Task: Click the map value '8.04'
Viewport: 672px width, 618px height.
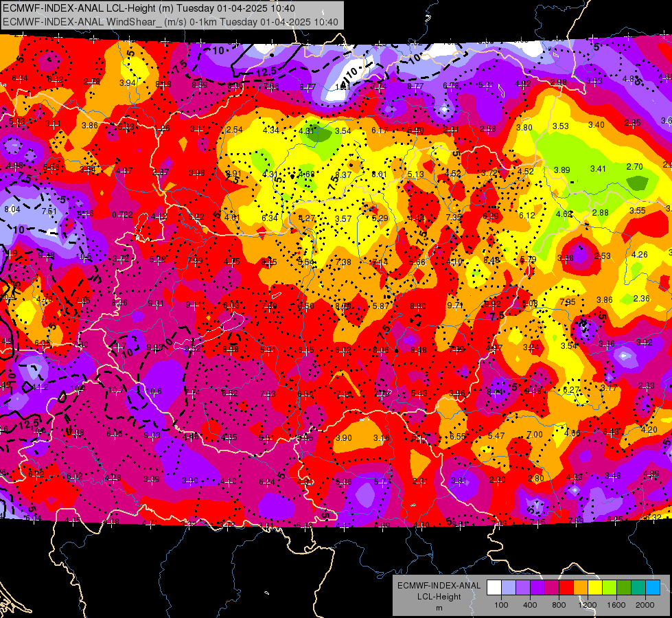Action: (x=12, y=209)
